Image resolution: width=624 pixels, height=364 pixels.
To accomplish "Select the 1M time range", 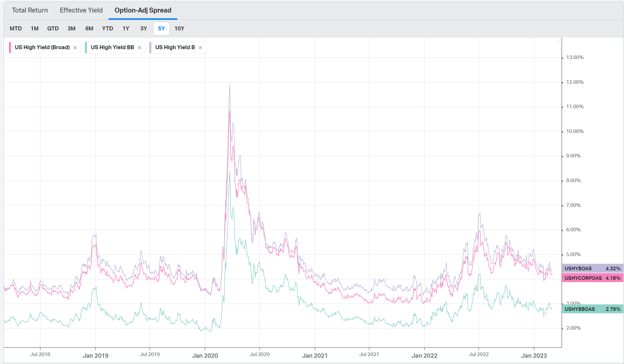I will pyautogui.click(x=34, y=28).
